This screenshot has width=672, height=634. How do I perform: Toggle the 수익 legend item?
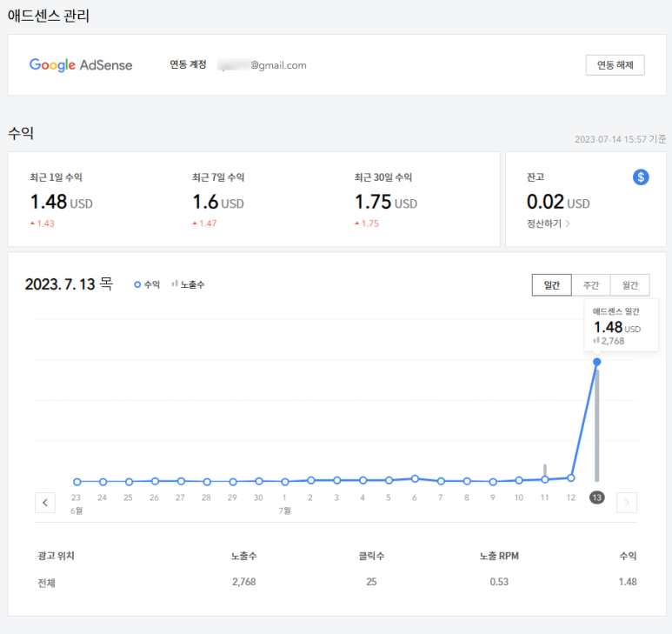pos(147,284)
